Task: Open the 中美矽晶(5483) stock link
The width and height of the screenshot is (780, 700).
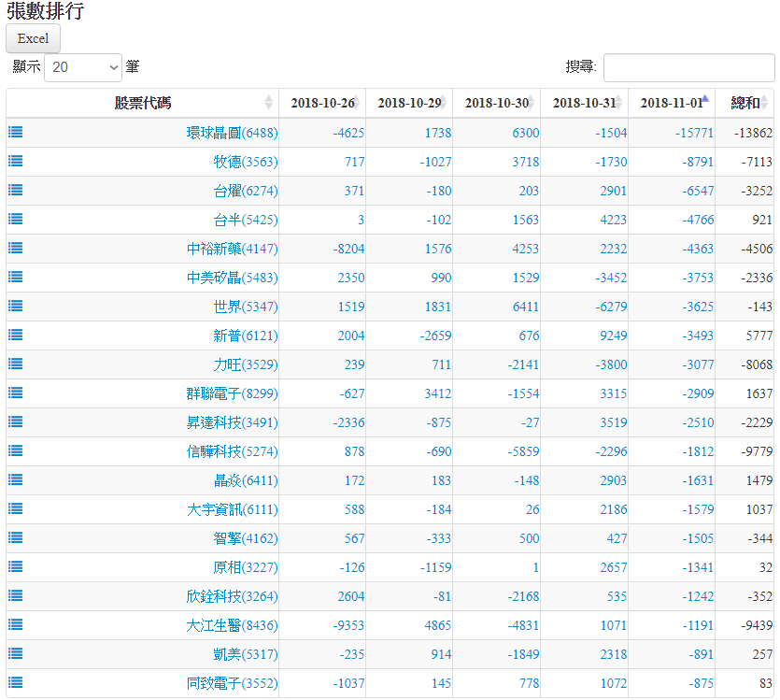Action: 232,278
